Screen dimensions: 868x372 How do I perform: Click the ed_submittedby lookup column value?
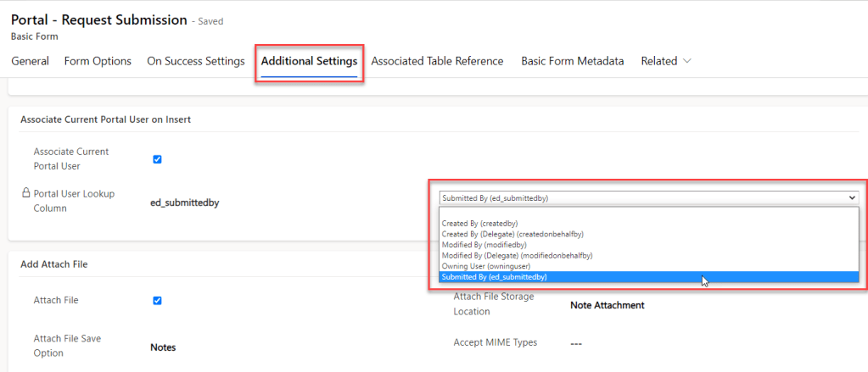pos(184,203)
